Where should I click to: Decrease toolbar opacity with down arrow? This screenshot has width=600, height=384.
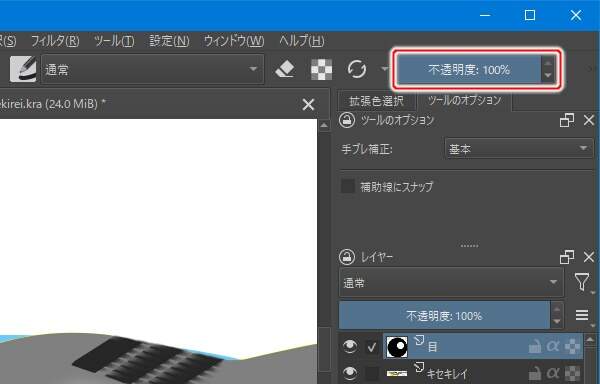click(548, 76)
